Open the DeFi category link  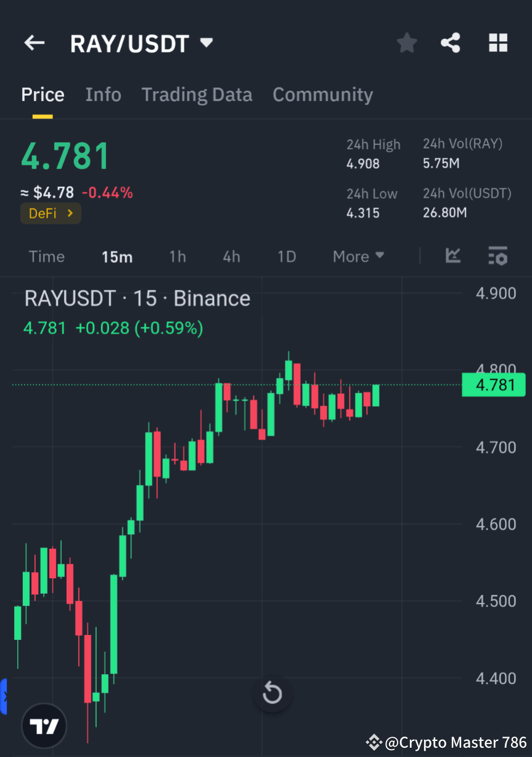(x=51, y=213)
